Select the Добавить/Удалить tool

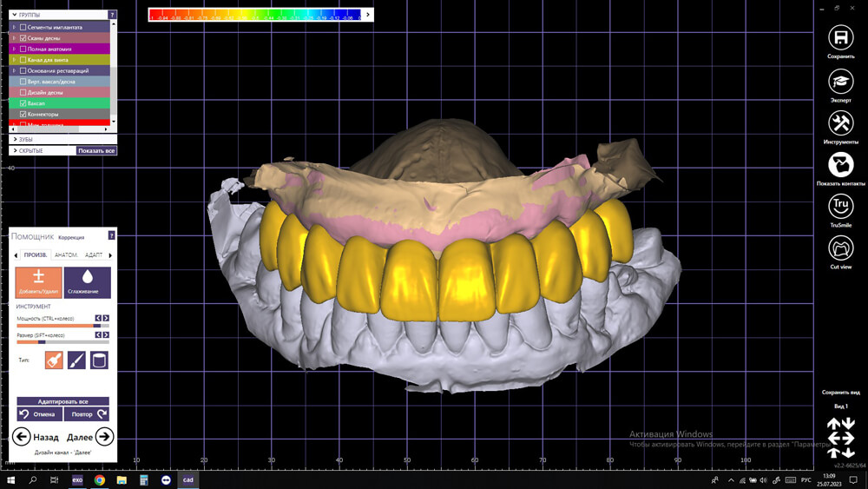tap(38, 282)
